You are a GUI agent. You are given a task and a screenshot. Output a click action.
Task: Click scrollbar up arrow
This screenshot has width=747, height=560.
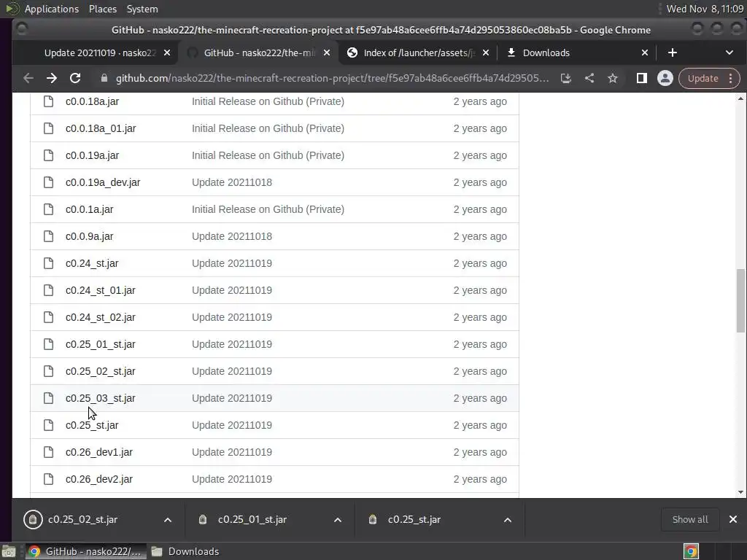740,98
